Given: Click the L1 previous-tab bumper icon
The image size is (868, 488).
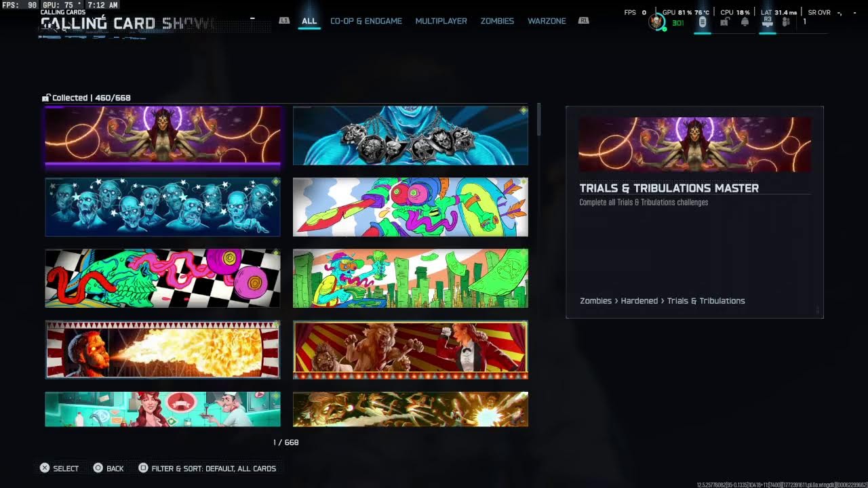Looking at the screenshot, I should click(284, 21).
